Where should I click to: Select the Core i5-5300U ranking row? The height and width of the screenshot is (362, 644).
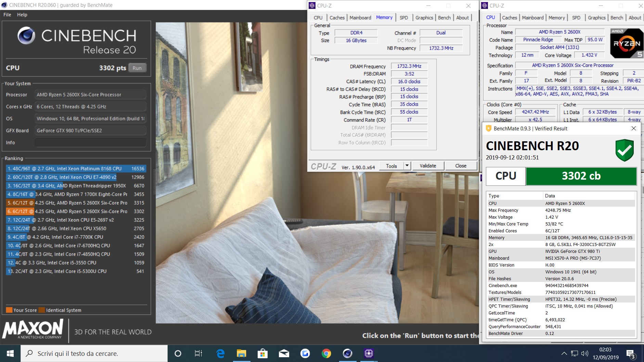pos(76,271)
